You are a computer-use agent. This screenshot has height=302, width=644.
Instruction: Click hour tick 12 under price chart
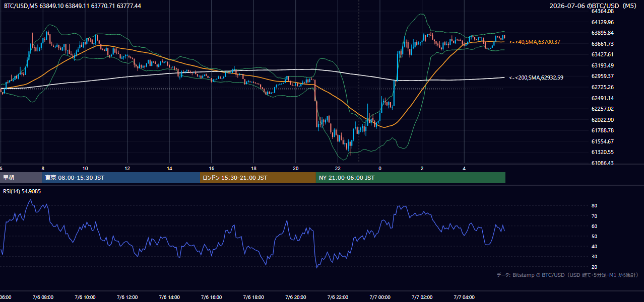click(x=127, y=168)
